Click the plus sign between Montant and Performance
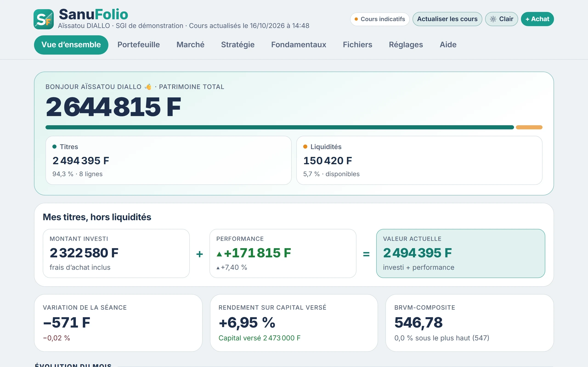588x367 pixels. tap(199, 254)
